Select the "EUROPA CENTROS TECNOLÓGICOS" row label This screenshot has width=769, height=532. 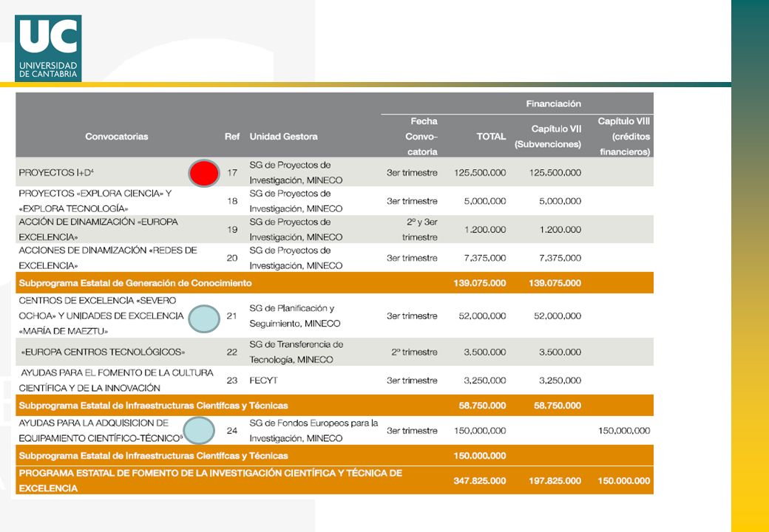pyautogui.click(x=104, y=352)
